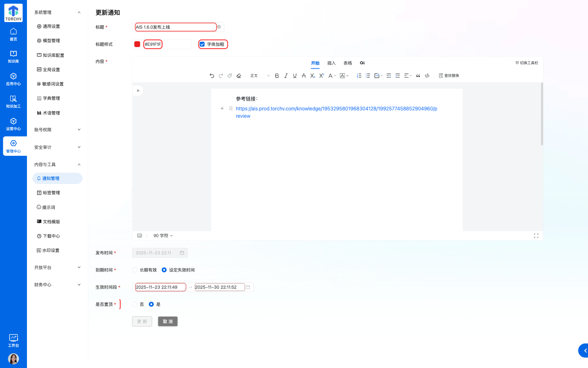Select the Strikethrough text icon
This screenshot has width=588, height=368.
click(x=303, y=76)
